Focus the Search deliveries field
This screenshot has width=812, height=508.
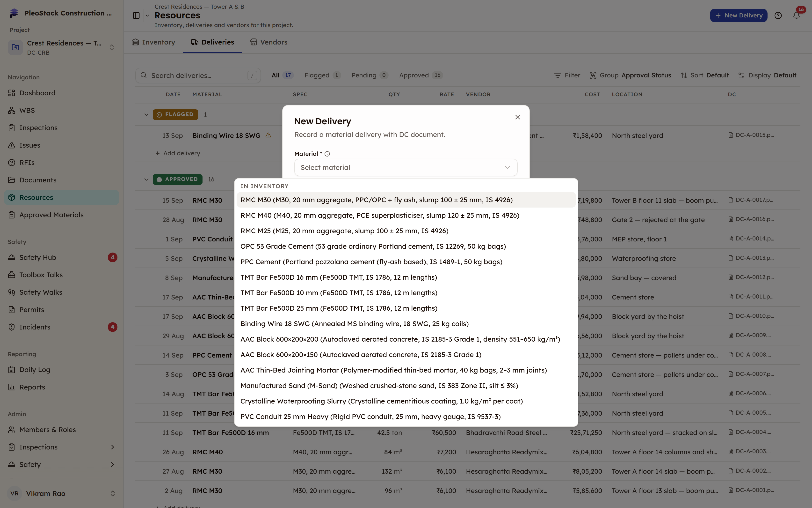pos(198,75)
